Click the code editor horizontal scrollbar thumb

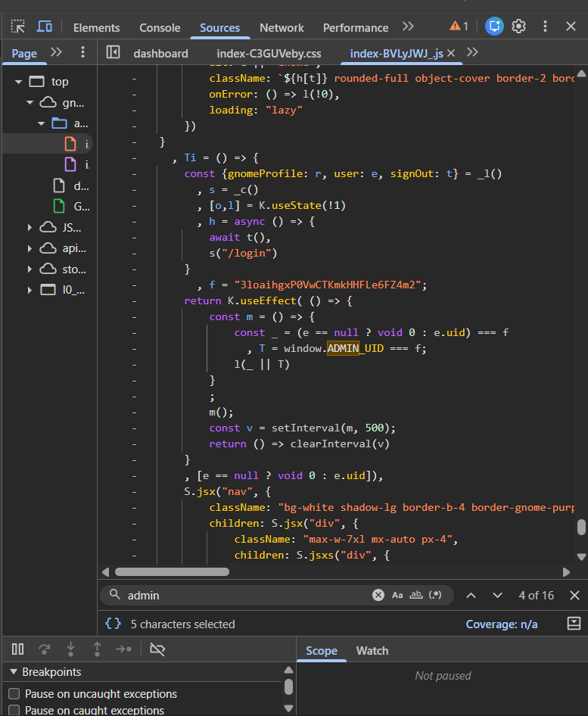172,571
